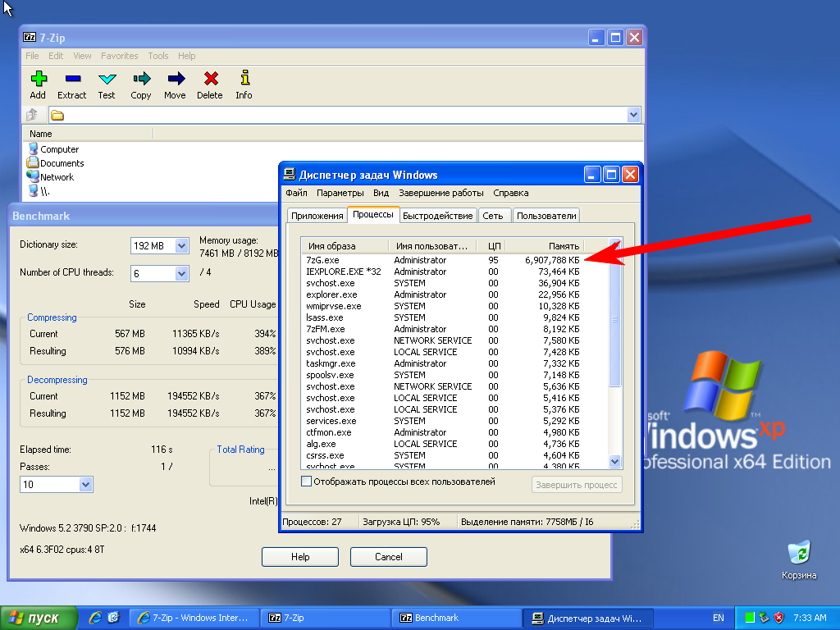Sort by Имя образа column header
The height and width of the screenshot is (630, 840).
[345, 246]
